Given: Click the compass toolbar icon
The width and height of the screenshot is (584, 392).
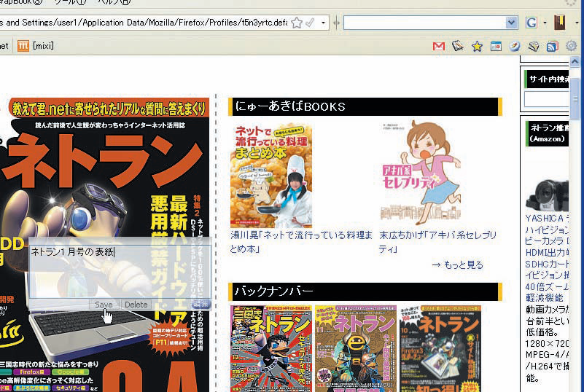Looking at the screenshot, I should click(x=515, y=46).
